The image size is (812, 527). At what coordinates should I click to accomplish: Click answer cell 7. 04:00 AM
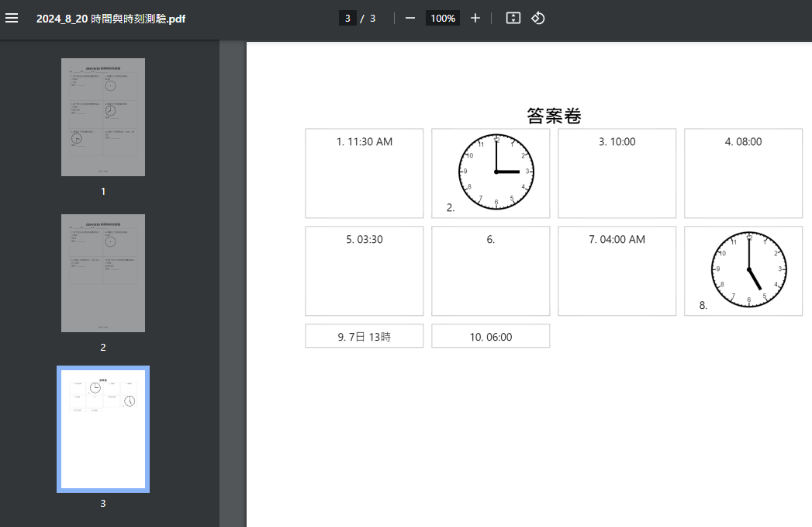point(617,271)
